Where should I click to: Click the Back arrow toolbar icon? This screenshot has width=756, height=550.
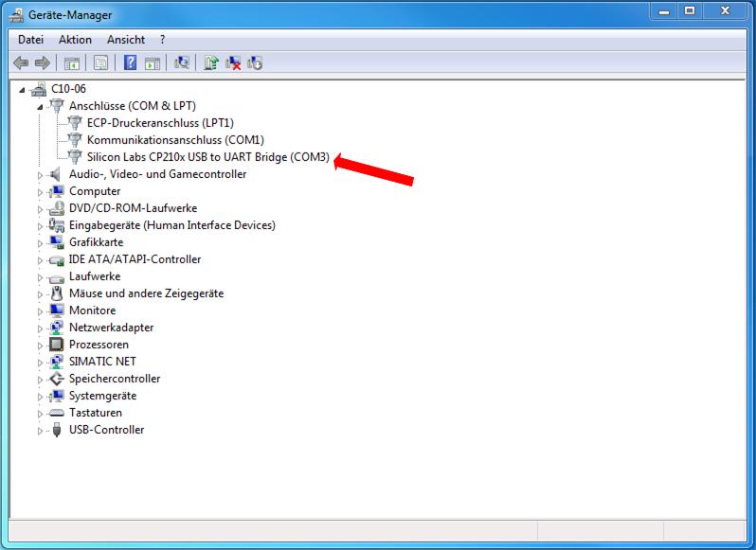(21, 63)
